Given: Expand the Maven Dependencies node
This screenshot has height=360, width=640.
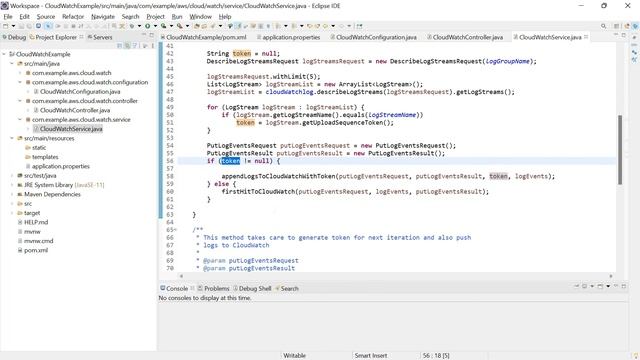Looking at the screenshot, I should (x=12, y=194).
